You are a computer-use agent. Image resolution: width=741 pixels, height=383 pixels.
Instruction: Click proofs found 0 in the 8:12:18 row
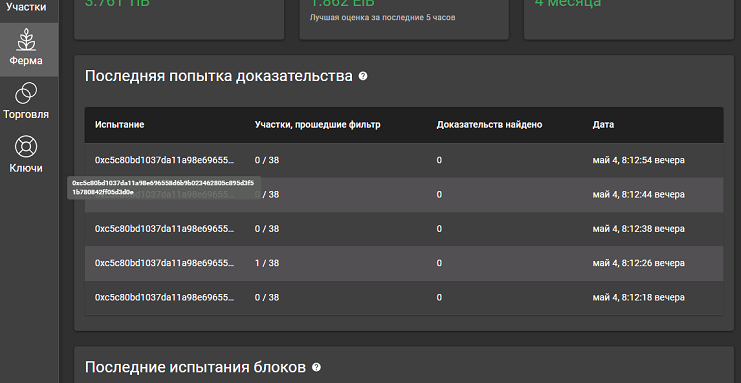[x=439, y=297]
